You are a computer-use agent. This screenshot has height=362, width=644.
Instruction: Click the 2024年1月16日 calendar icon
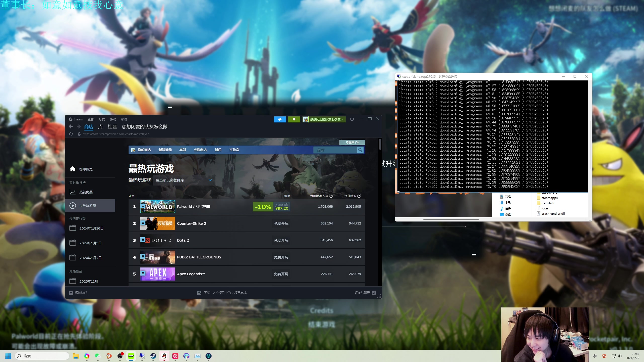point(73,228)
